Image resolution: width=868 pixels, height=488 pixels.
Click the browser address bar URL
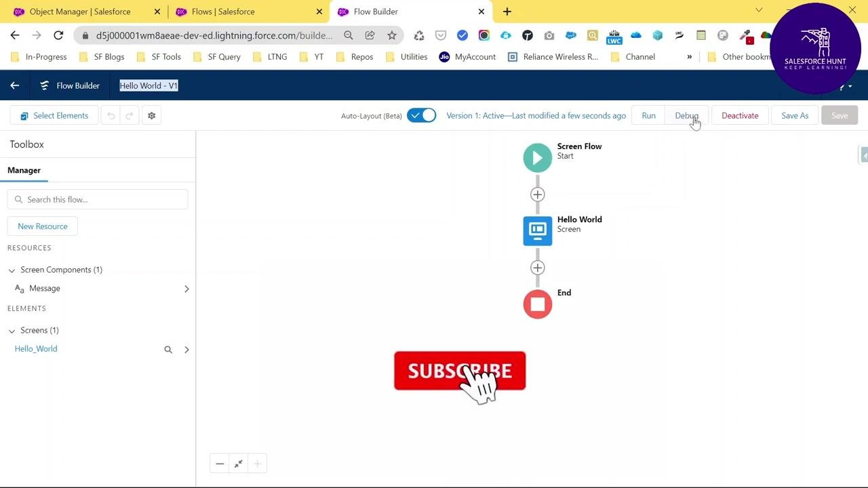pyautogui.click(x=214, y=35)
